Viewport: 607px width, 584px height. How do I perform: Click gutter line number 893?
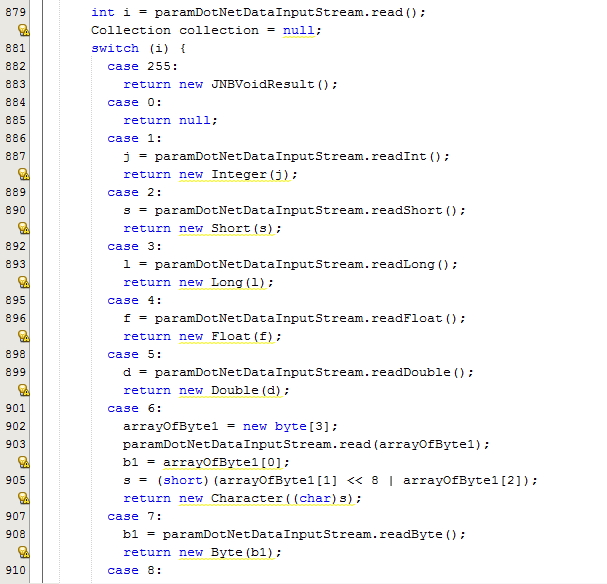coord(15,264)
